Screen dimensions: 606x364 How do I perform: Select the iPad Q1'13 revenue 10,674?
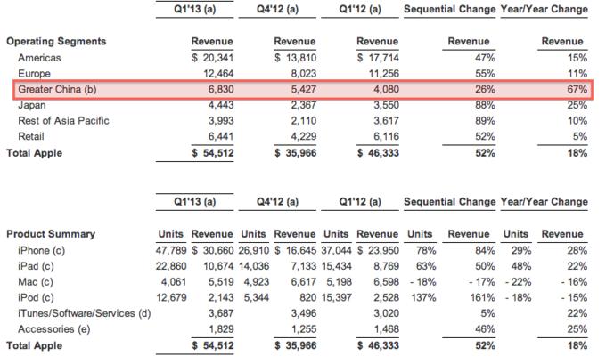[218, 266]
